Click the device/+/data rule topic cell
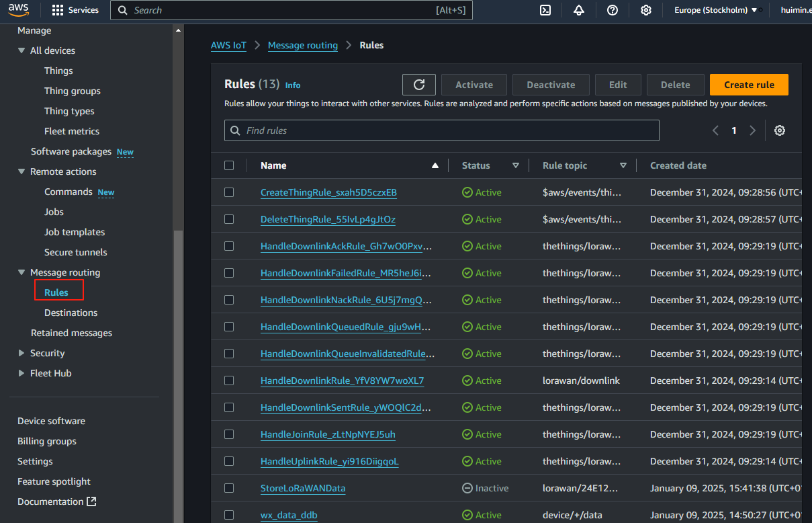 pos(572,515)
